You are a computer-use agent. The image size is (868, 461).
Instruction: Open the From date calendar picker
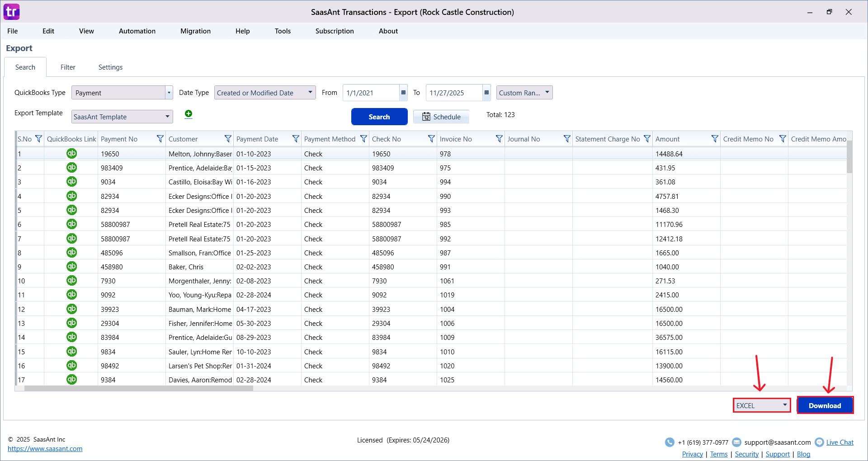(x=403, y=93)
